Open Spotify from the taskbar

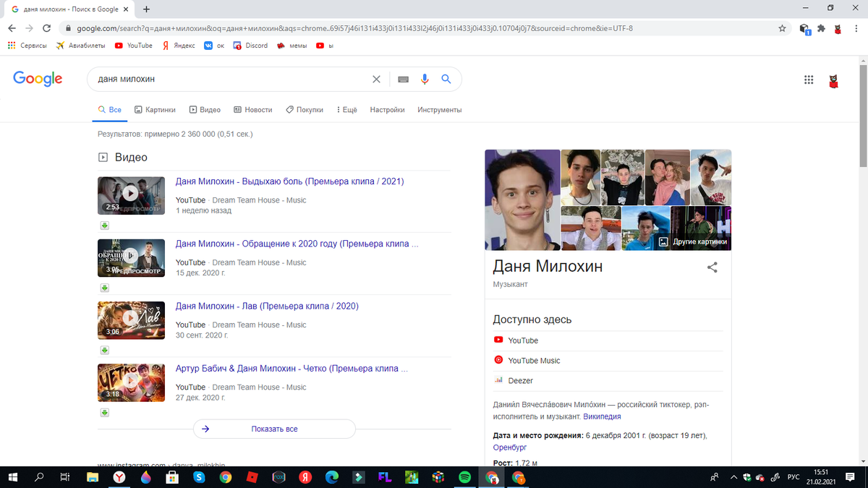pyautogui.click(x=464, y=477)
